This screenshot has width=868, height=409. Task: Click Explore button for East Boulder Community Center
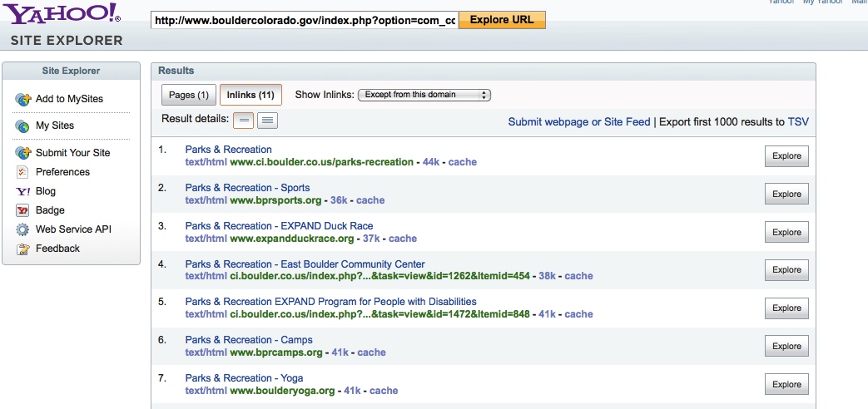(x=786, y=269)
